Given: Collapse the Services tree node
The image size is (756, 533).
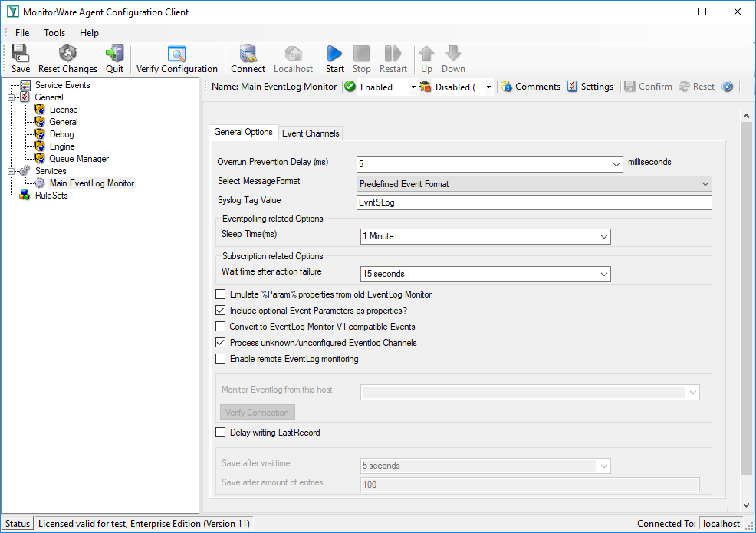Looking at the screenshot, I should point(11,171).
